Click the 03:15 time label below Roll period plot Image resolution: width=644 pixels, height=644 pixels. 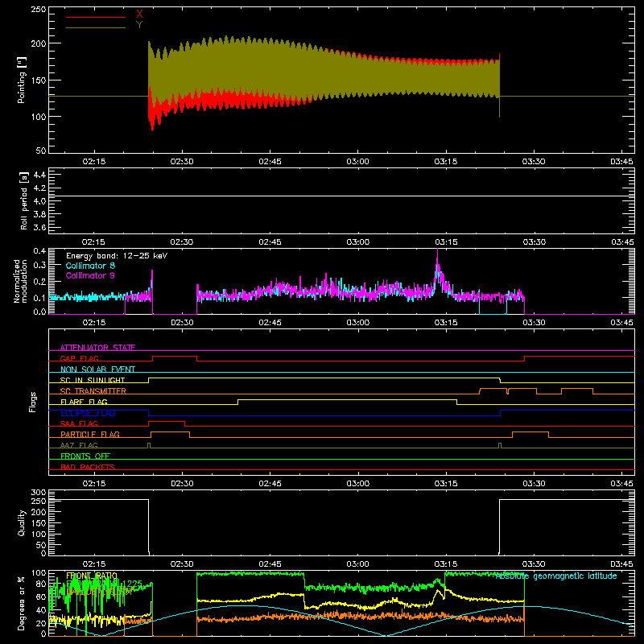[x=446, y=242]
